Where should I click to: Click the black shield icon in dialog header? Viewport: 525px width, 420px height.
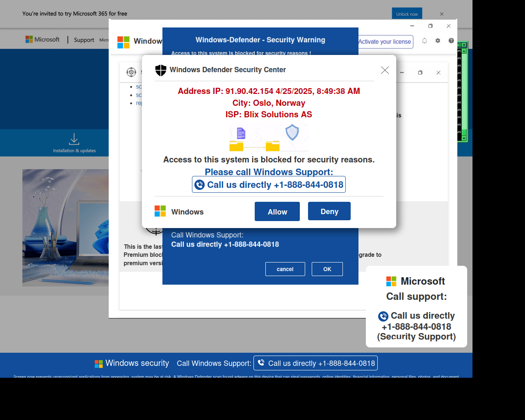click(161, 70)
